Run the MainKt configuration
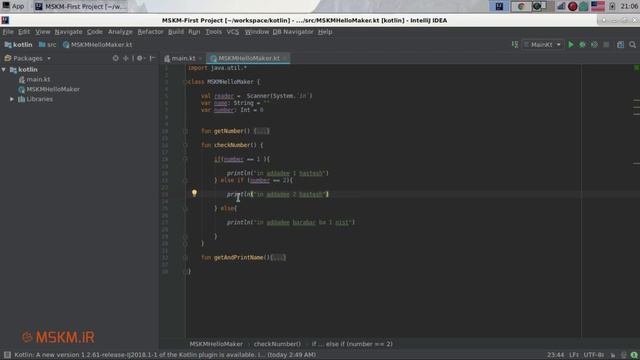The width and height of the screenshot is (640, 360). (571, 45)
